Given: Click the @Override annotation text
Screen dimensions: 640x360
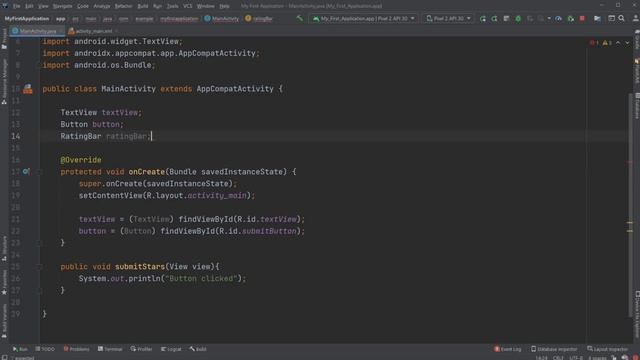Looking at the screenshot, I should tap(81, 160).
